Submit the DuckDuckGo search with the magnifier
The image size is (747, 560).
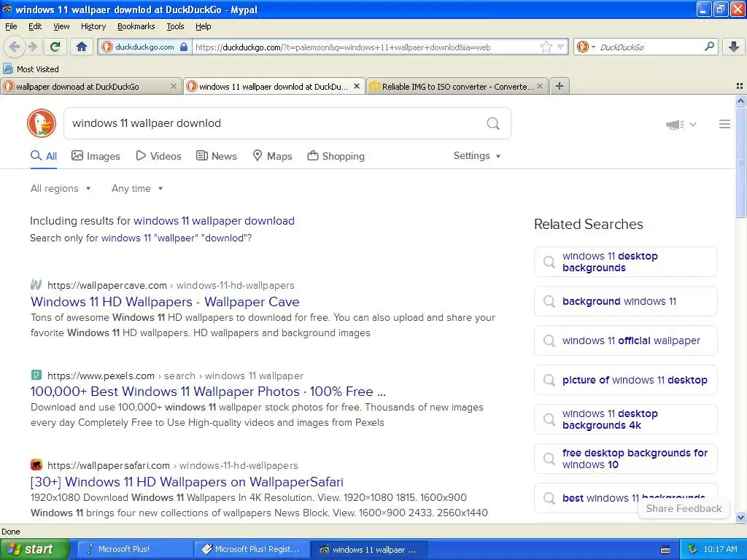point(493,123)
